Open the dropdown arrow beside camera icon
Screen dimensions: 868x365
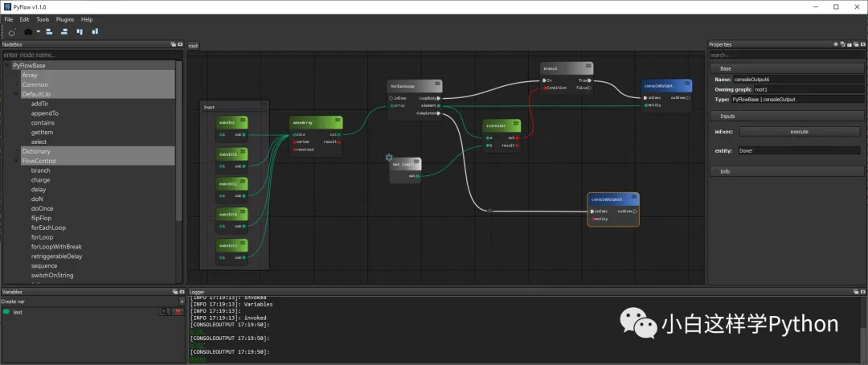[x=39, y=32]
